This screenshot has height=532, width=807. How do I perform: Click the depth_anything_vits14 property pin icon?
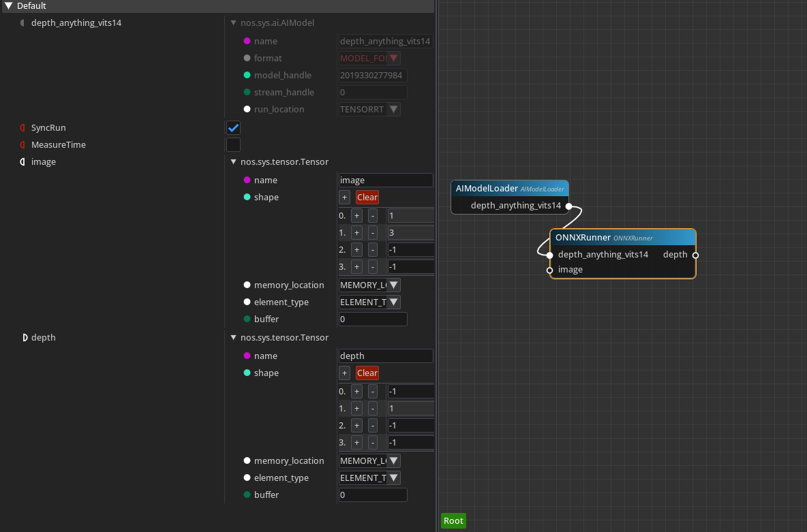tap(22, 22)
